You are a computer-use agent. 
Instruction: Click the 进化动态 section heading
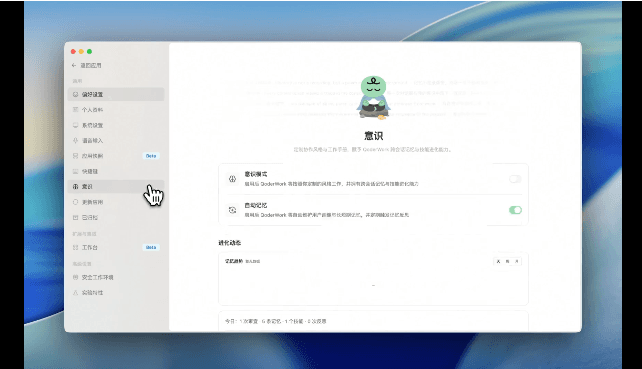click(230, 243)
